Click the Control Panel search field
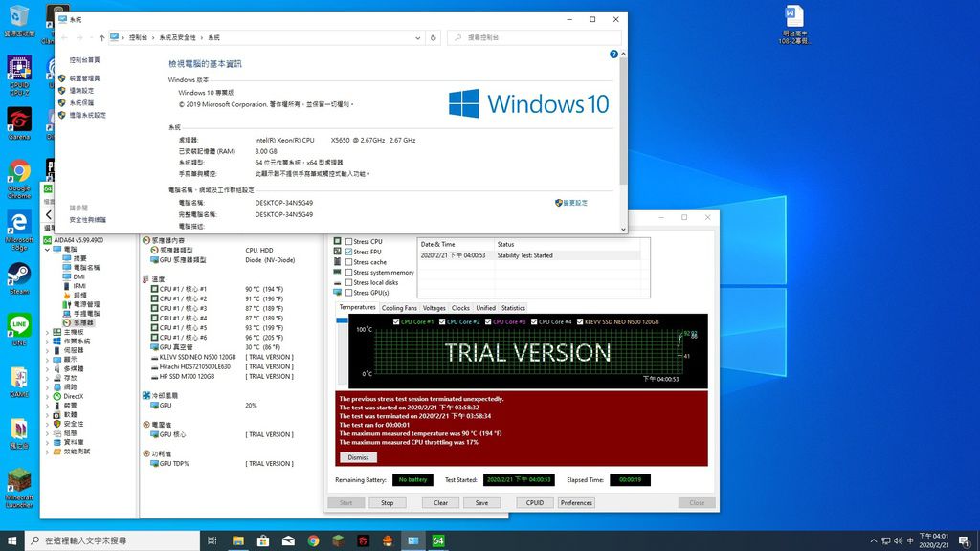 pos(534,37)
